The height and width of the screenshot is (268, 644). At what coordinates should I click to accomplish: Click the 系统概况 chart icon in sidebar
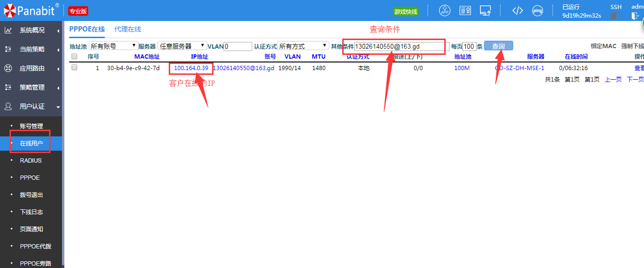(8, 30)
